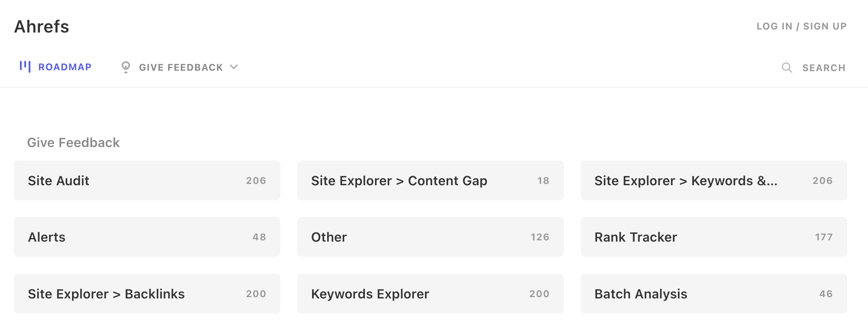Image resolution: width=868 pixels, height=321 pixels.
Task: Open the Other feedback category
Action: coord(430,237)
